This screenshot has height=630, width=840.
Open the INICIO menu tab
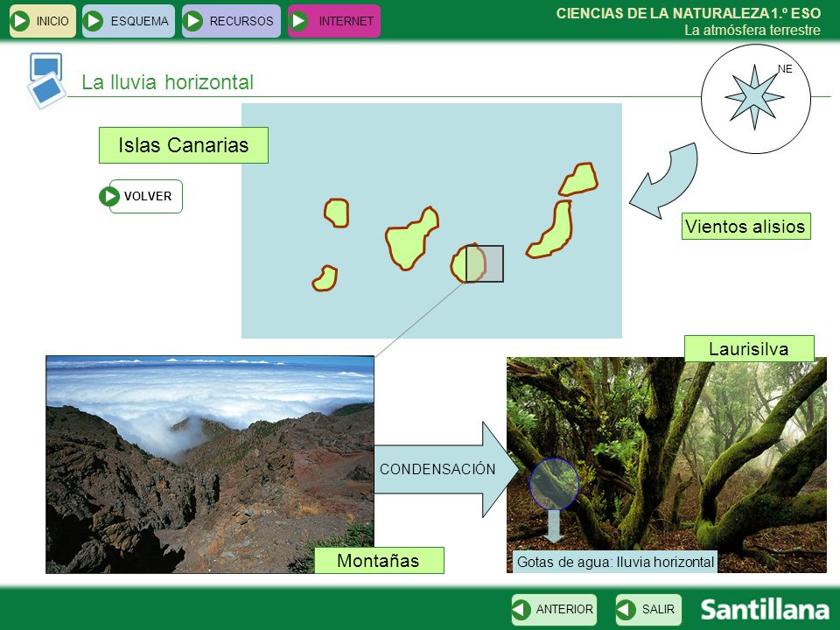[43, 21]
